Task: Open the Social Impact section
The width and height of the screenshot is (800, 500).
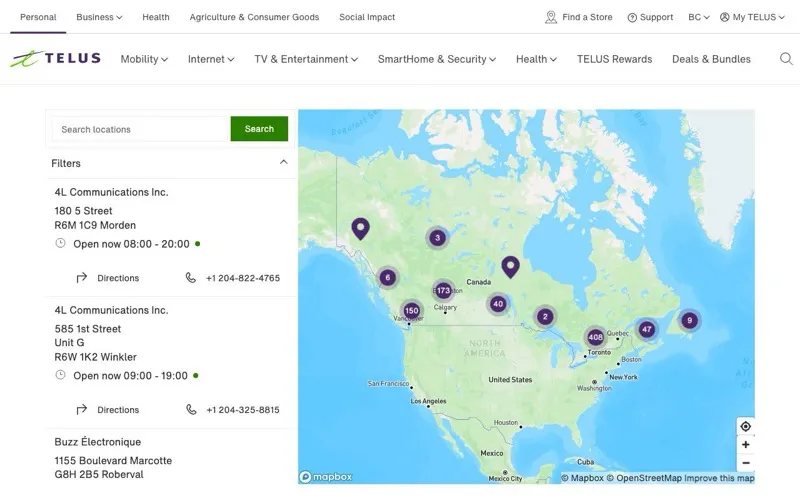Action: 367,17
